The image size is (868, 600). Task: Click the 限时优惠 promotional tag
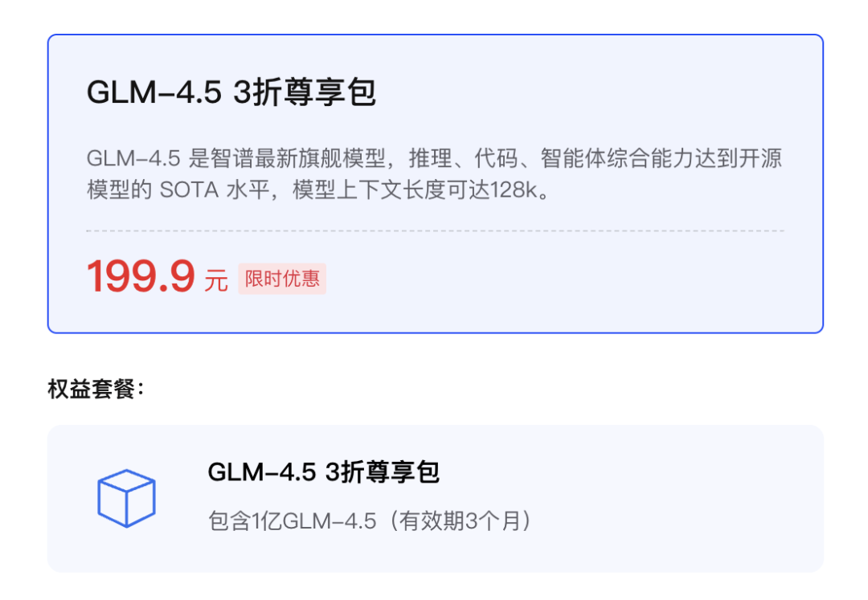pos(282,279)
